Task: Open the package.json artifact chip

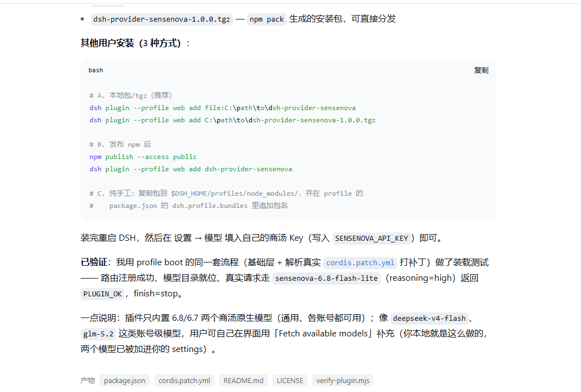Action: (125, 380)
